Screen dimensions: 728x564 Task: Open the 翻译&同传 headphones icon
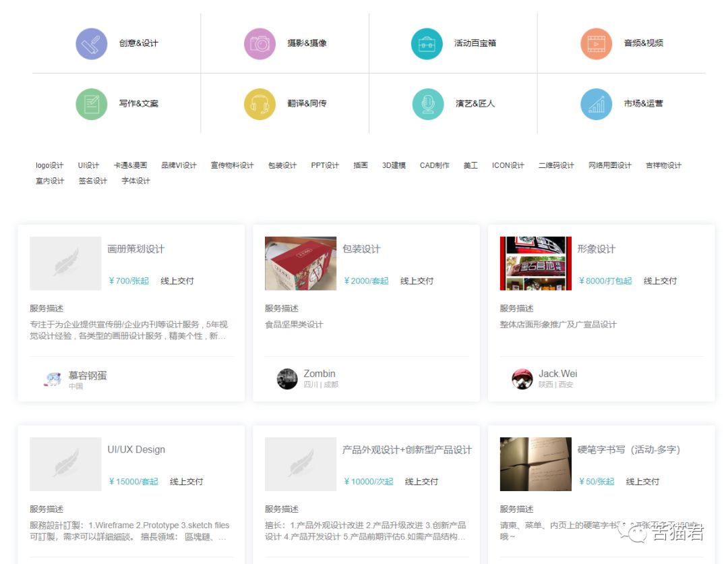pos(260,105)
